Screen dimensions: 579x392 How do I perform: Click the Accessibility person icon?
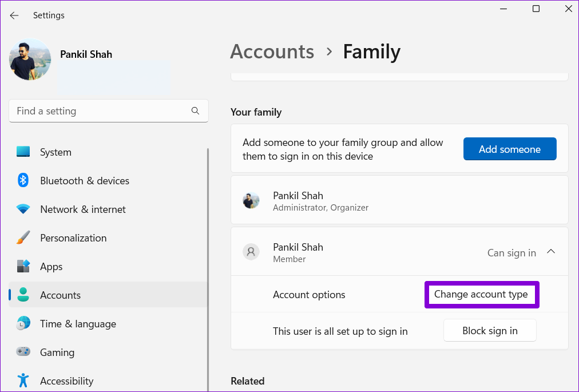(x=23, y=381)
